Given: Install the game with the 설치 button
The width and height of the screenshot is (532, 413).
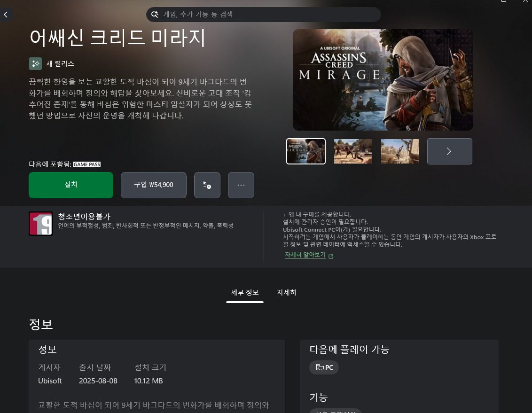Looking at the screenshot, I should point(71,185).
